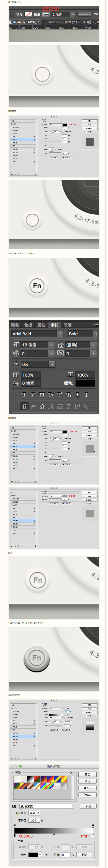Open kerning value dropdown
The height and width of the screenshot is (868, 108).
click(51, 353)
